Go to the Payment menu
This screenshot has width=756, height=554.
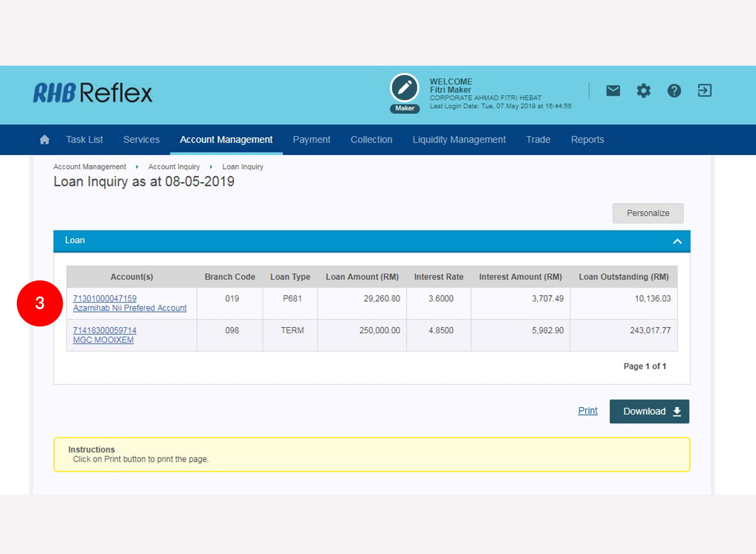311,140
